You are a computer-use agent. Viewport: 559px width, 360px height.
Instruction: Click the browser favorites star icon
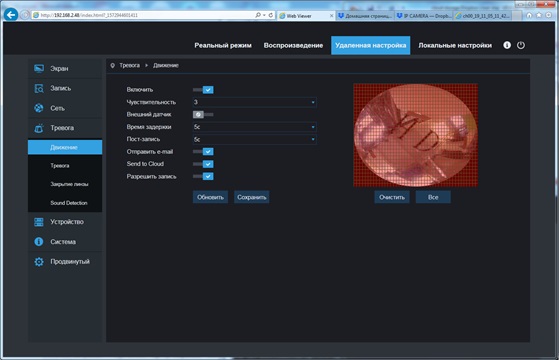click(539, 15)
